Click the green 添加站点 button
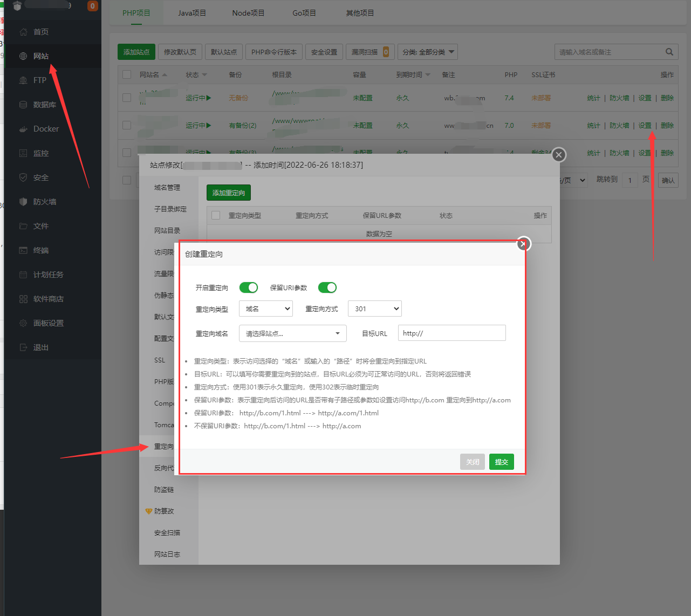691x616 pixels. point(136,52)
